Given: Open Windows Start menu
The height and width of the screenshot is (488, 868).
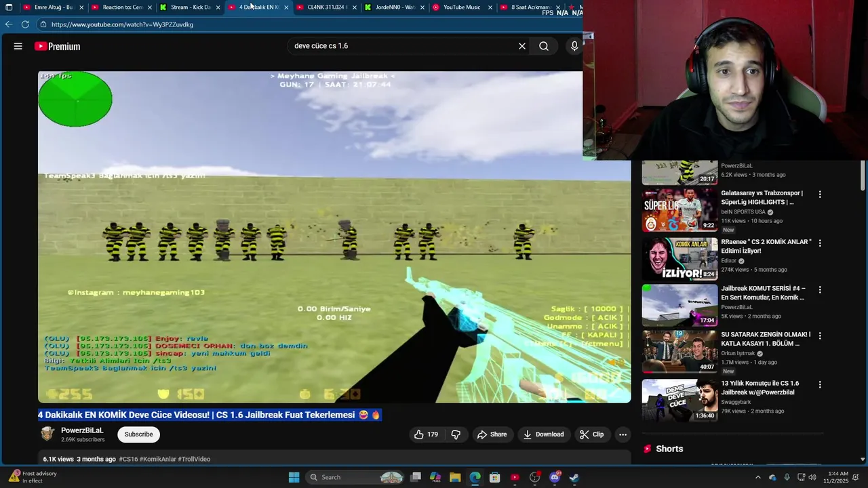Looking at the screenshot, I should point(294,477).
